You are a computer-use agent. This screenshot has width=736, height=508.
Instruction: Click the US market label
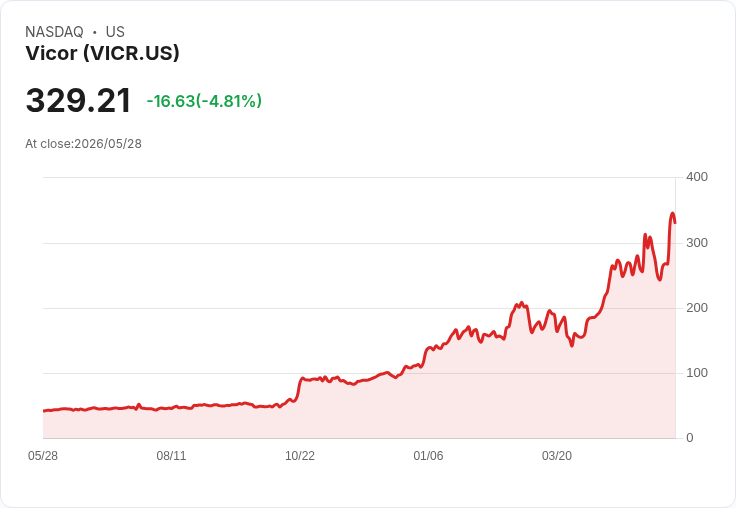click(115, 32)
